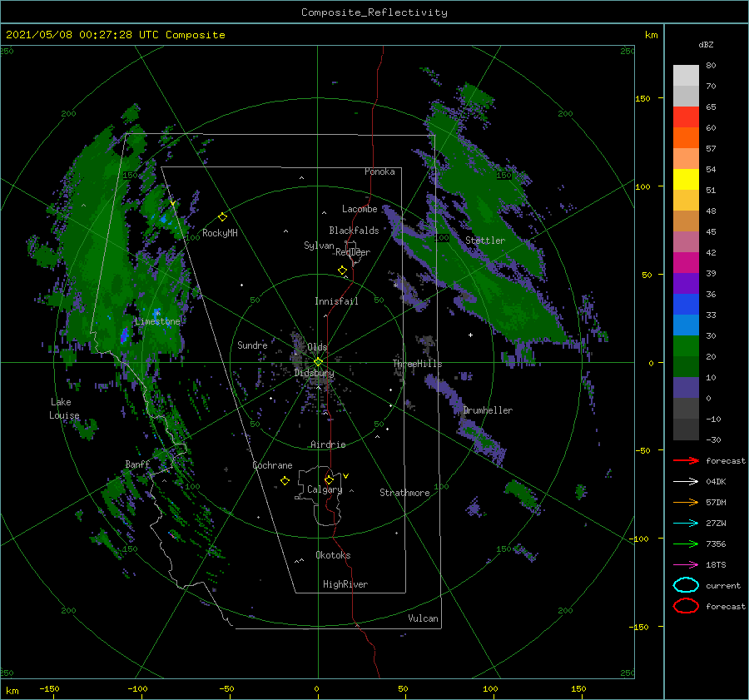
Task: Click the Strathmore label on map
Action: tap(404, 493)
